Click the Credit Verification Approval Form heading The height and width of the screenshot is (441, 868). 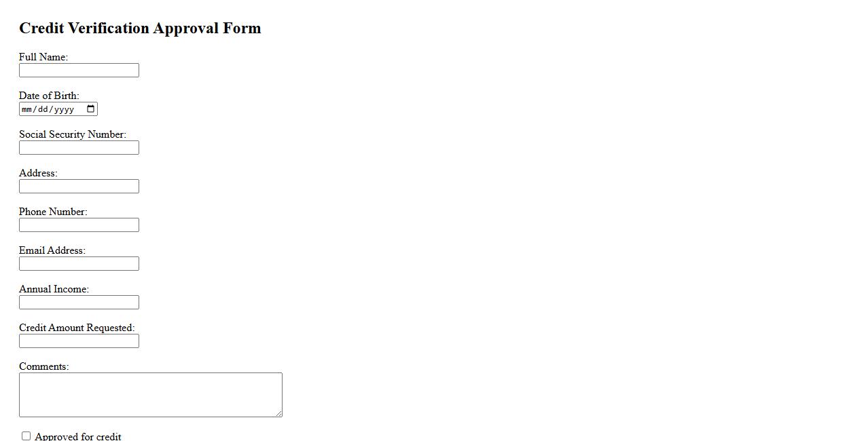[140, 28]
